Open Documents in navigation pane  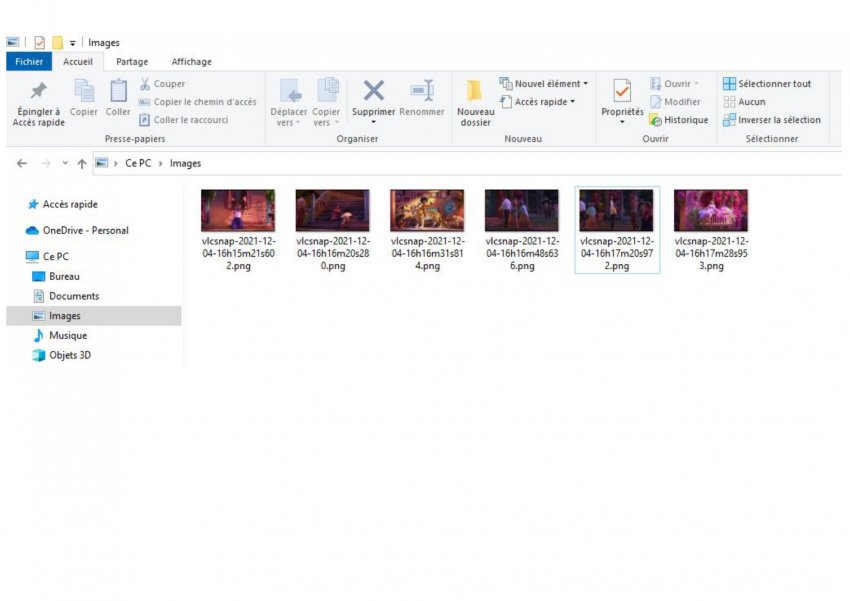66,296
